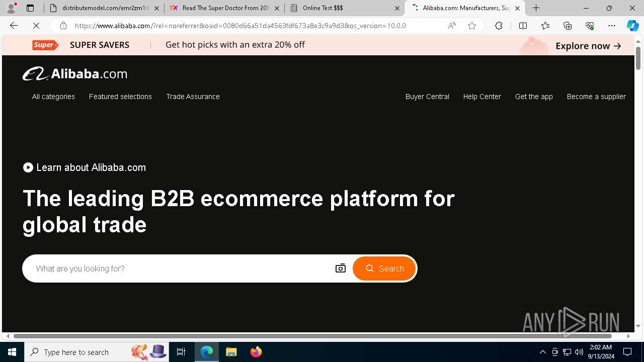The image size is (644, 362).
Task: Add this page to favorites star
Action: [x=472, y=26]
